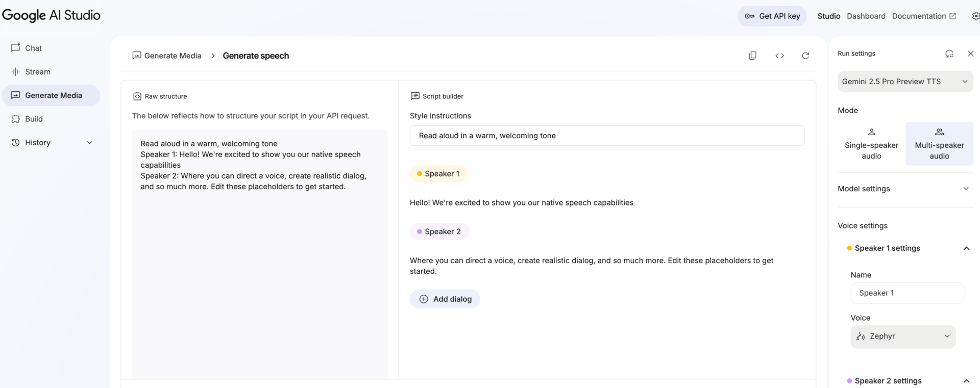Click the refresh/reset icon in header

pos(805,56)
